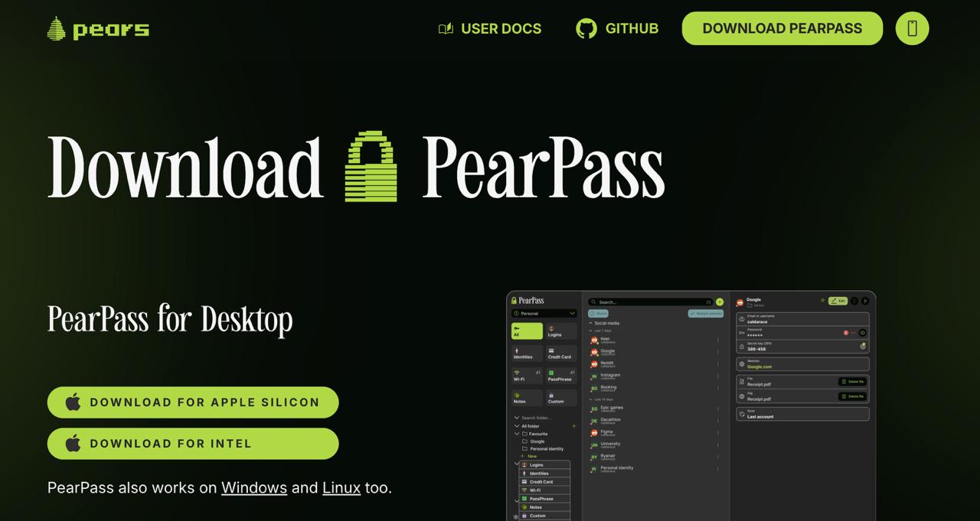Click the Pears logo in the header
This screenshot has width=980, height=521.
[x=98, y=29]
